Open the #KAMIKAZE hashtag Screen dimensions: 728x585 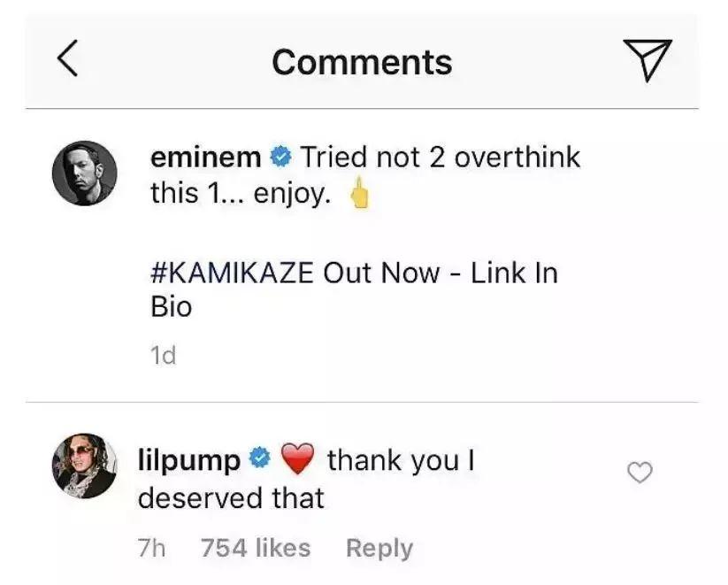point(232,272)
